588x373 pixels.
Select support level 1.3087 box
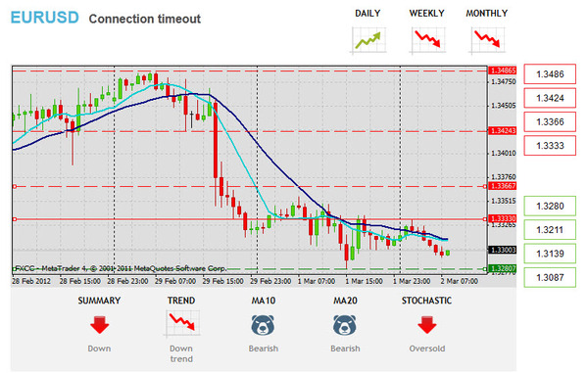point(550,277)
